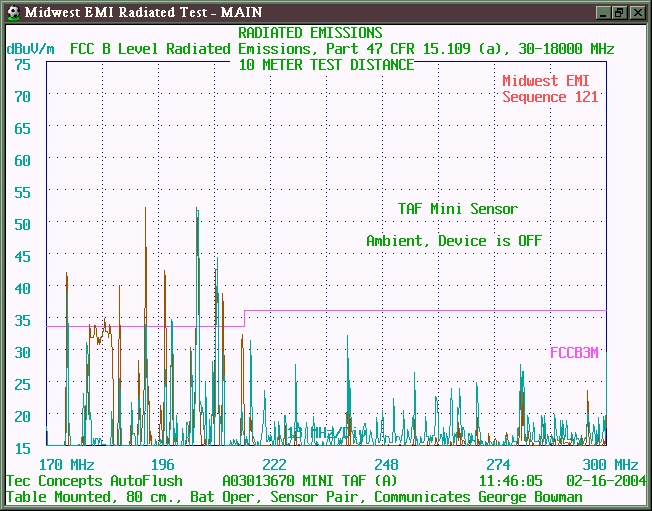Click the application icon in the title bar
Screen dimensions: 652x511
coord(12,12)
